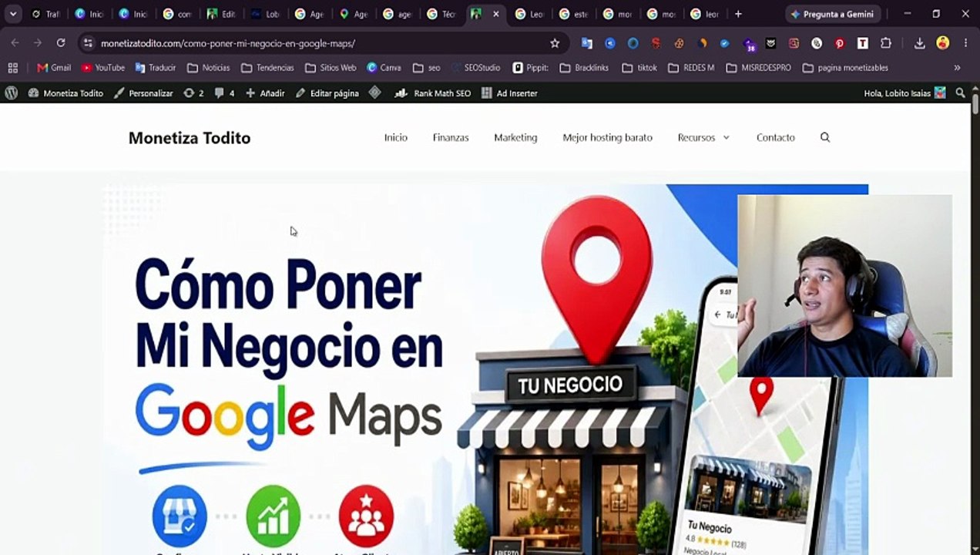Click the WordPress logo in admin bar
980x555 pixels.
11,92
